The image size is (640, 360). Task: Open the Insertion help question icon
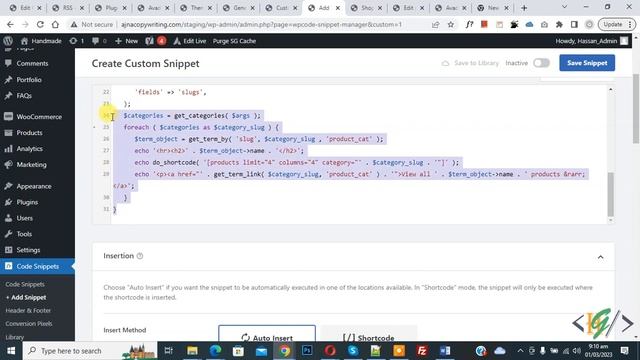pos(140,256)
